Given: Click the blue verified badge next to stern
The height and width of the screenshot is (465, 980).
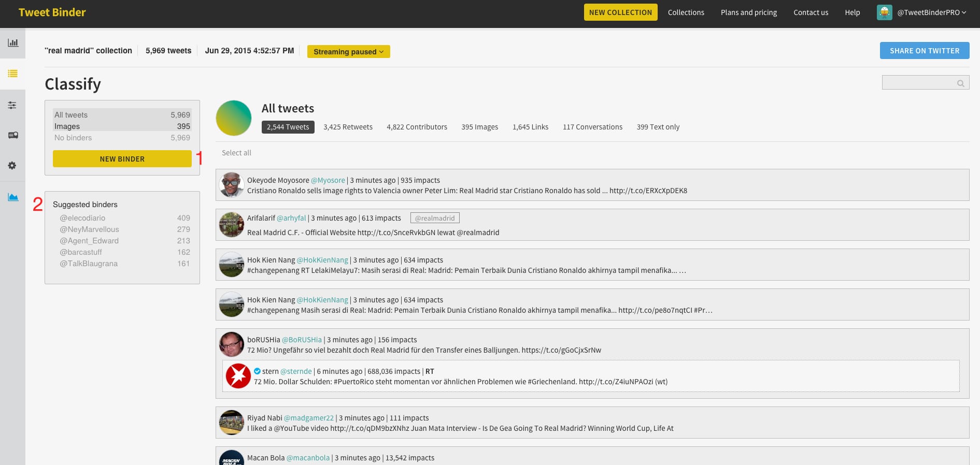Looking at the screenshot, I should point(257,371).
